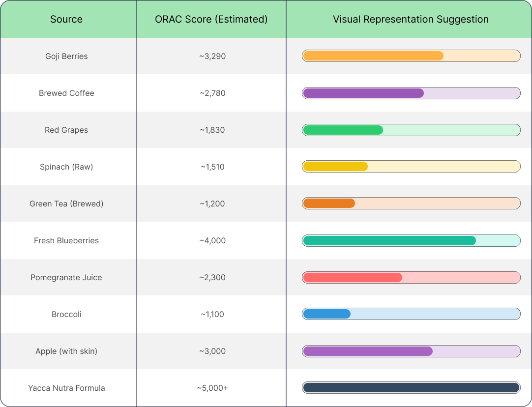Click the Visual Representation Suggestion header
Screen dimensions: 532x407
point(411,20)
